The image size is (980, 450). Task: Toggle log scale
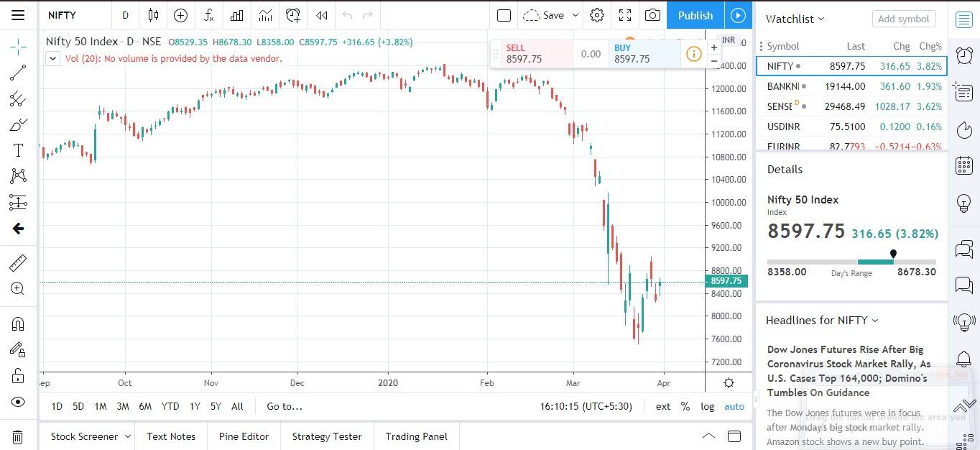pyautogui.click(x=708, y=406)
